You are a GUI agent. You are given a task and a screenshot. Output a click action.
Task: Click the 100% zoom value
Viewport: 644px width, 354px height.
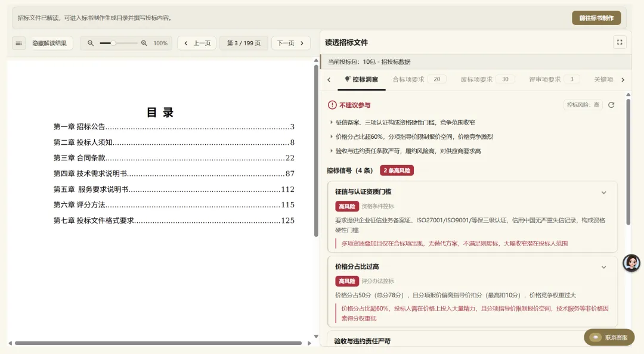(x=160, y=43)
